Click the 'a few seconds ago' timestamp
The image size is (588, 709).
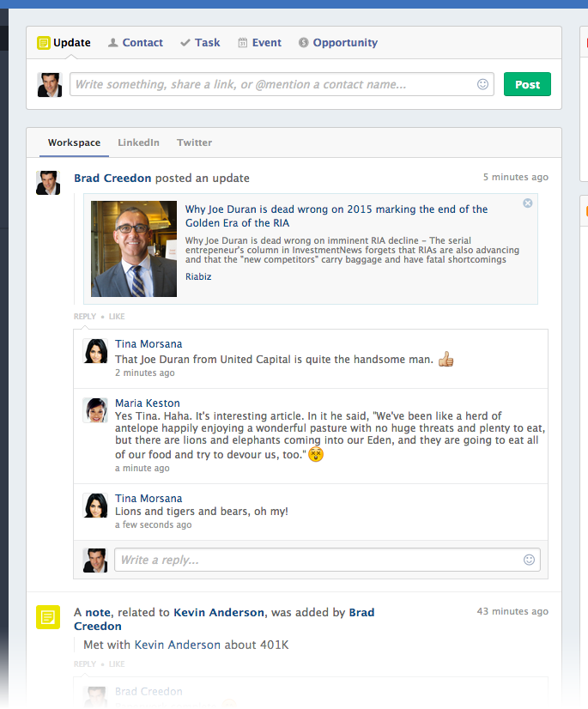[154, 524]
